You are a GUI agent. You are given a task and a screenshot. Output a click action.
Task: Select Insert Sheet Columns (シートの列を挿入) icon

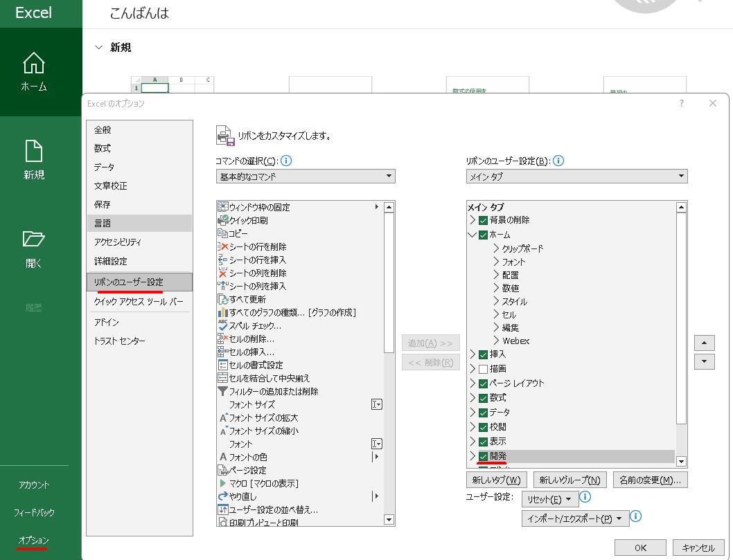223,286
